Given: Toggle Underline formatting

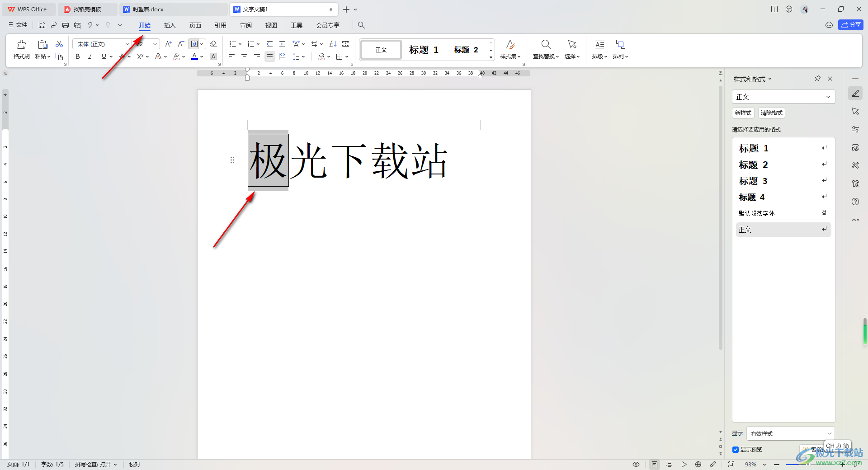Looking at the screenshot, I should [104, 56].
